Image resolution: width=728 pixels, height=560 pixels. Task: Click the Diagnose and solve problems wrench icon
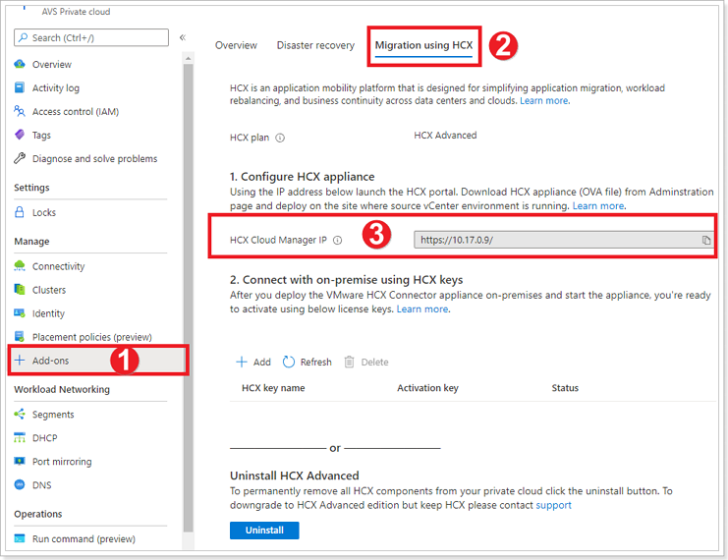point(20,158)
